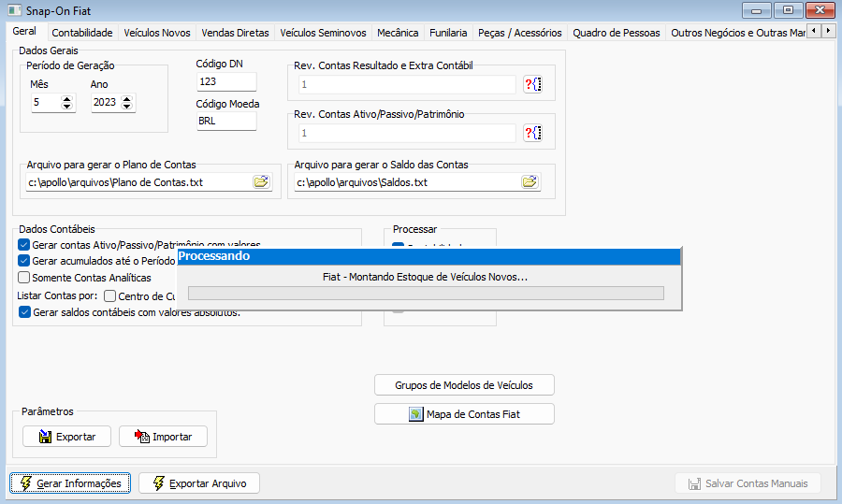Go to the Mecânica tab
The width and height of the screenshot is (842, 504).
point(398,33)
